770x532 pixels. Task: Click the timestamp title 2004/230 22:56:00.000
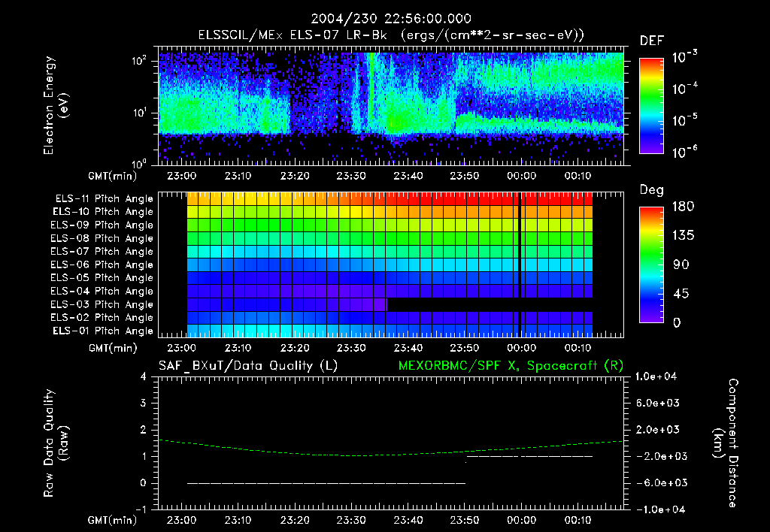391,19
